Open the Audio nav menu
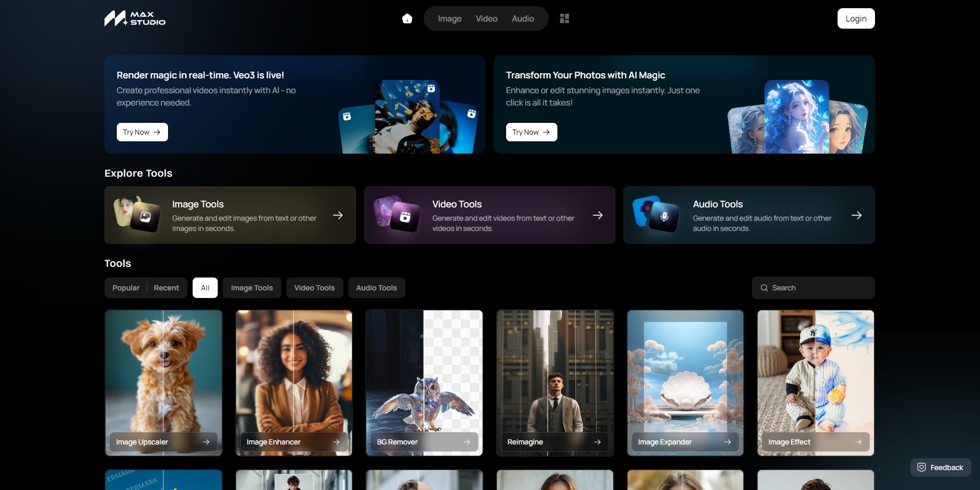The height and width of the screenshot is (490, 980). point(523,18)
